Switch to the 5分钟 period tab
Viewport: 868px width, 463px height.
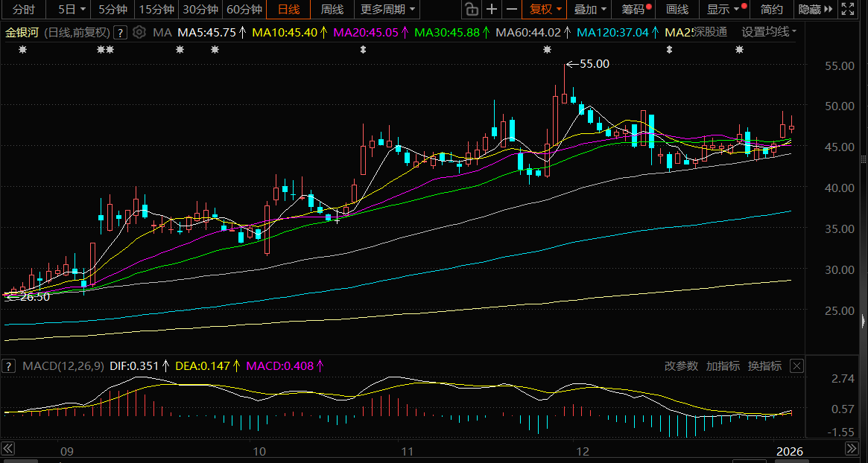[113, 10]
